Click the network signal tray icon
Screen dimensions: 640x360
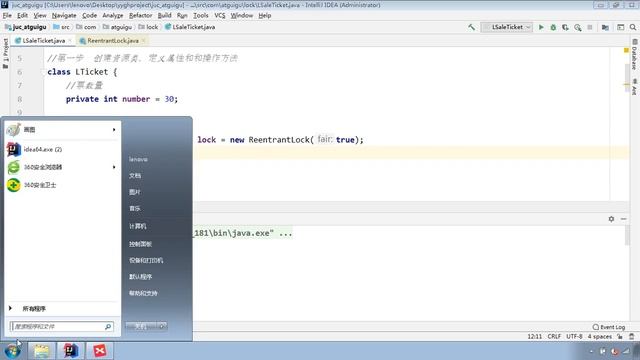coord(626,351)
